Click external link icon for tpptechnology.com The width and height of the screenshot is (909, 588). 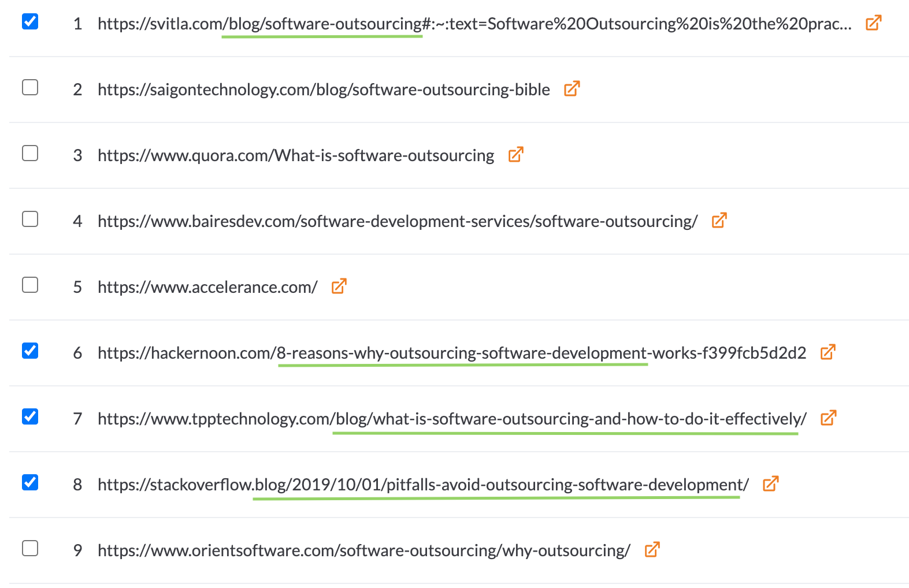pos(829,418)
